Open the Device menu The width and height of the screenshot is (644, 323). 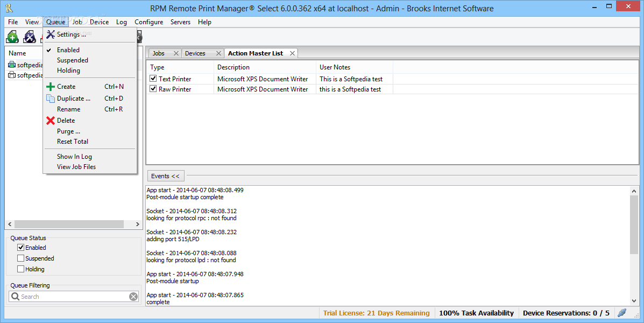(100, 22)
